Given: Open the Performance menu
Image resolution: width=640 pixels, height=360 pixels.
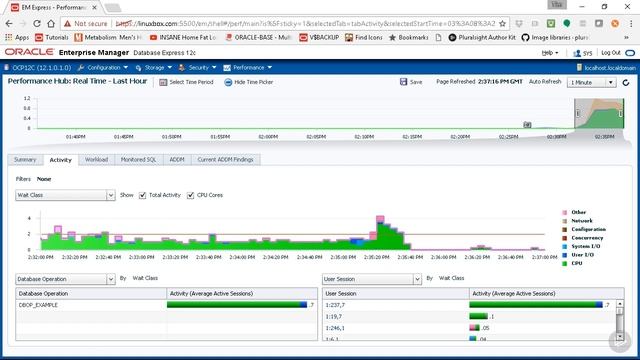Looking at the screenshot, I should [247, 68].
